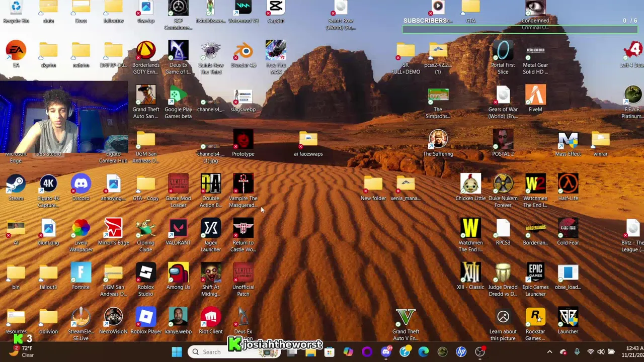Open the kanye.webp image file

click(x=178, y=321)
